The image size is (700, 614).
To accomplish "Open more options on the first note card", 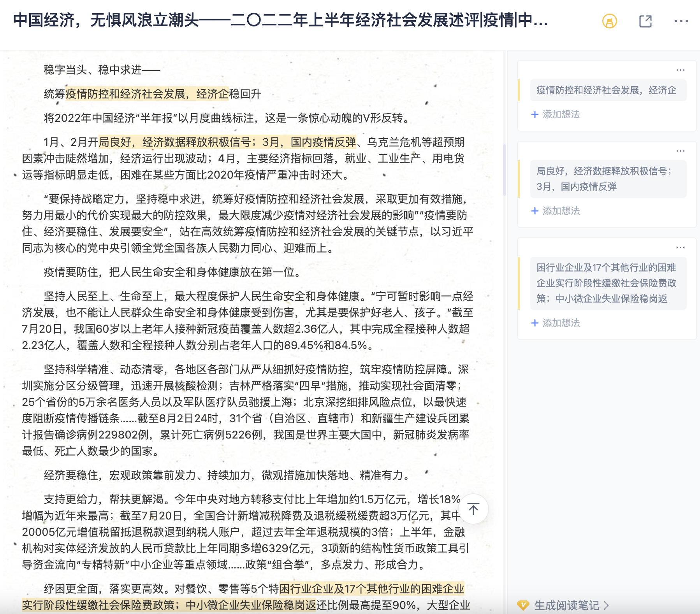I will point(680,70).
